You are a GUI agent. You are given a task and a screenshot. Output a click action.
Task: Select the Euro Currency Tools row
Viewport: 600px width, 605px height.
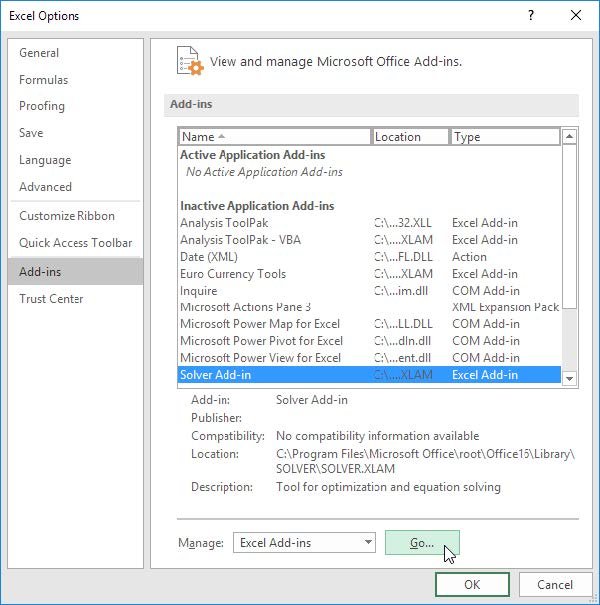[x=369, y=274]
